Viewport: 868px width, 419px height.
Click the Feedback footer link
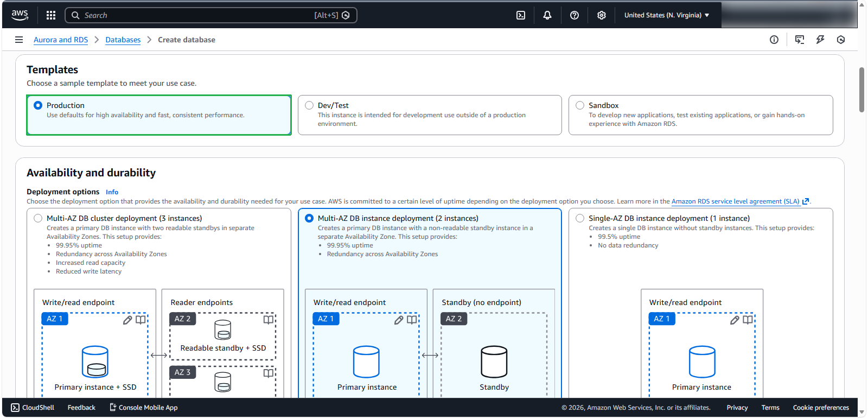tap(81, 408)
